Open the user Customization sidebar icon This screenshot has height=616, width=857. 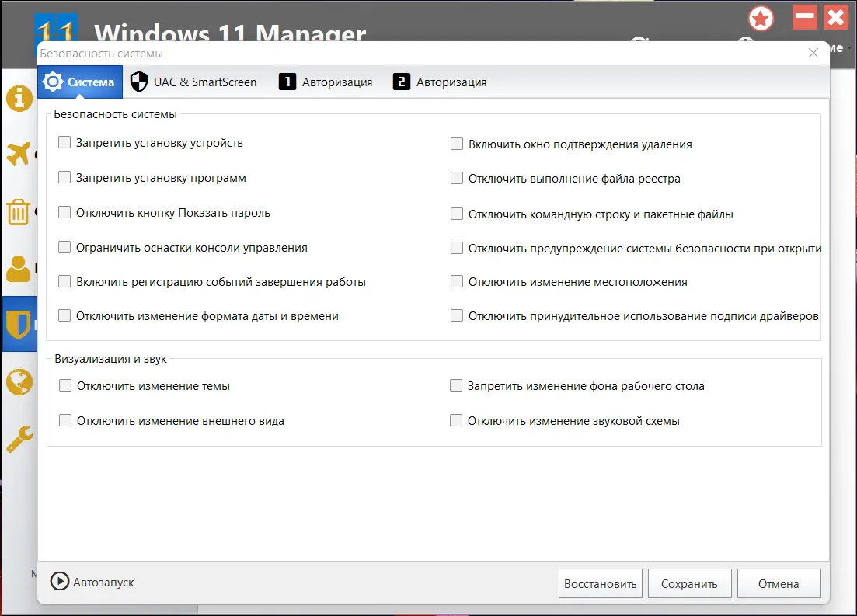click(18, 268)
